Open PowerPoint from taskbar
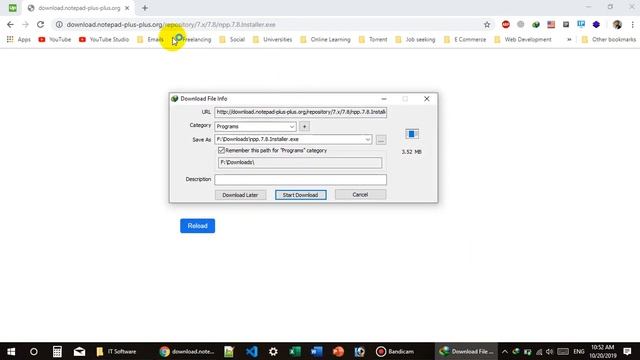This screenshot has width=640, height=360. click(338, 351)
